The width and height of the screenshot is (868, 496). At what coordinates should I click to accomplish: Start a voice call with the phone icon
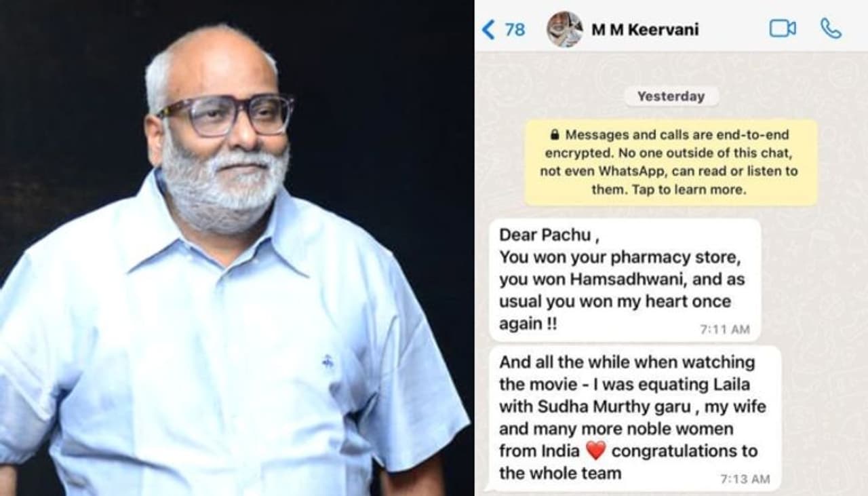831,28
